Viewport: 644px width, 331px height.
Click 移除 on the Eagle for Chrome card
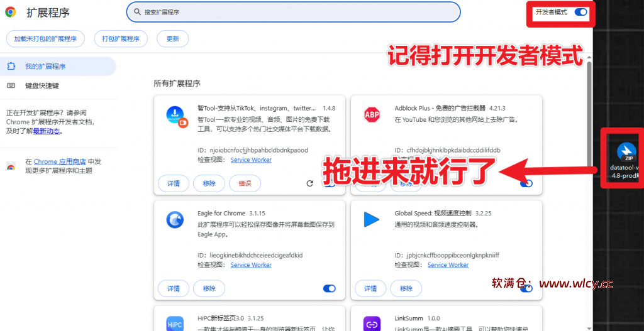[x=209, y=288]
